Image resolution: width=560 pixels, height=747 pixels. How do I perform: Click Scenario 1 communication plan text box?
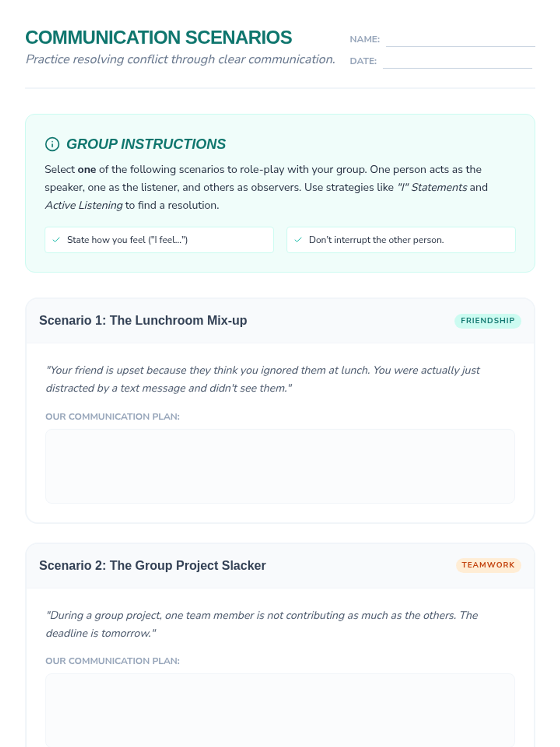click(280, 466)
